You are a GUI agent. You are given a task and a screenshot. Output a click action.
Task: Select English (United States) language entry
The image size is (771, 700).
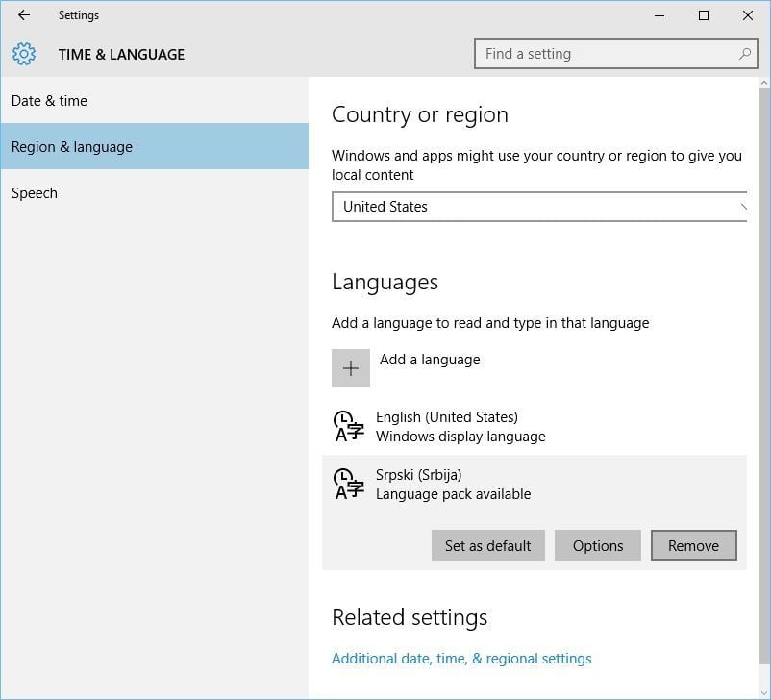(535, 427)
